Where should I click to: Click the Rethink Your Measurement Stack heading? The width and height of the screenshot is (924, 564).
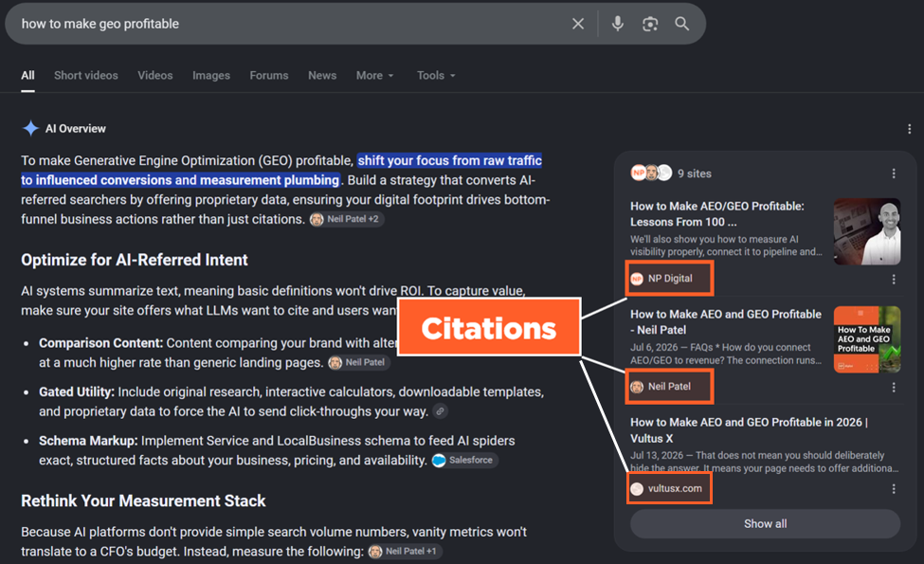click(143, 500)
